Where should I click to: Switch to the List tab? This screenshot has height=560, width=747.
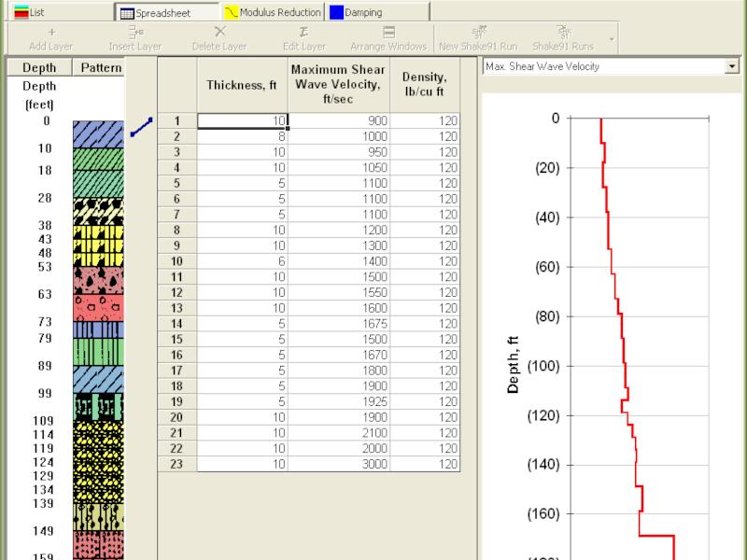[61, 12]
